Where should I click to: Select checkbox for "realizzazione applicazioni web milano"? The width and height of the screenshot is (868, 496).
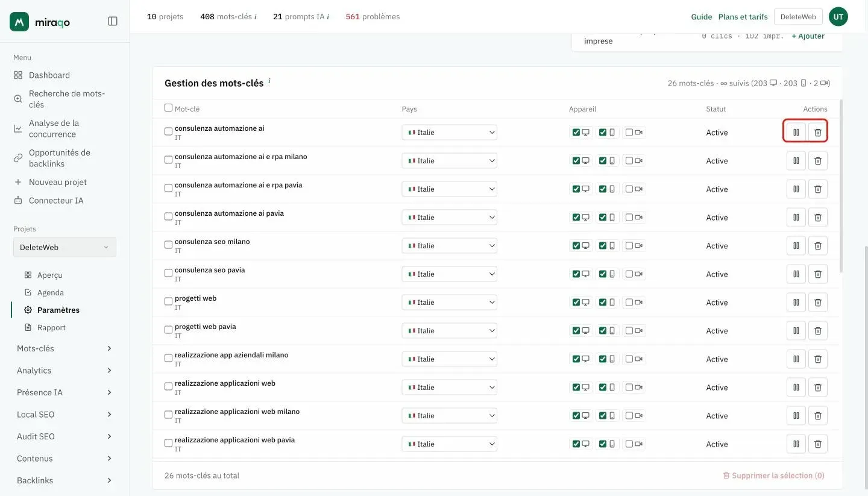pyautogui.click(x=168, y=415)
